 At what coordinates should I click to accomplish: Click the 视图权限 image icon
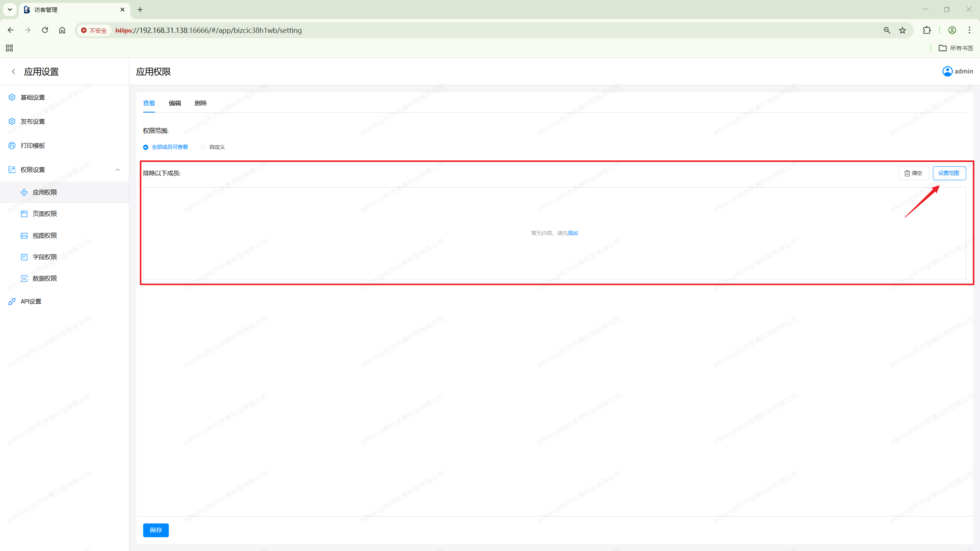coord(24,236)
